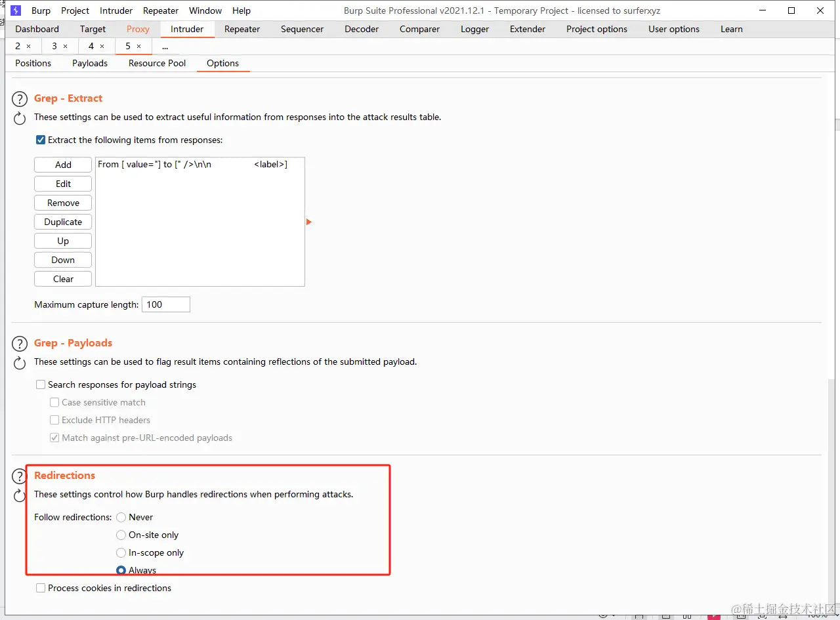Open the Intruder menu
The height and width of the screenshot is (620, 840).
click(116, 10)
